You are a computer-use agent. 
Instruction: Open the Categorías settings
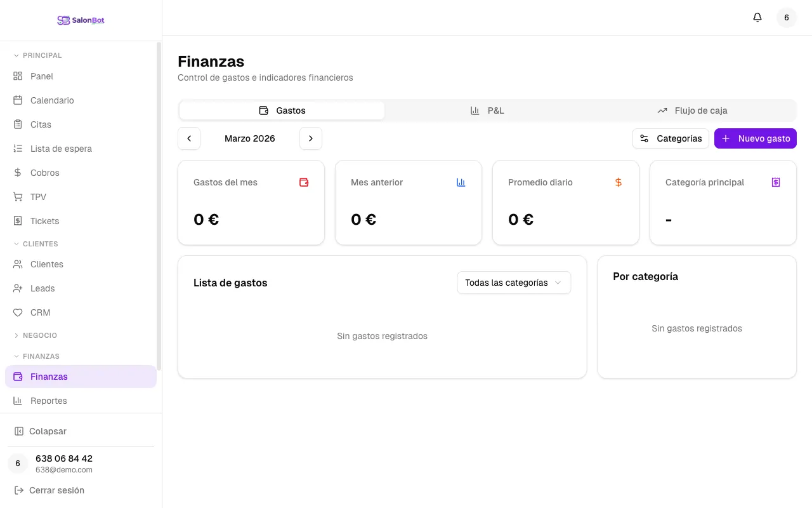tap(670, 138)
